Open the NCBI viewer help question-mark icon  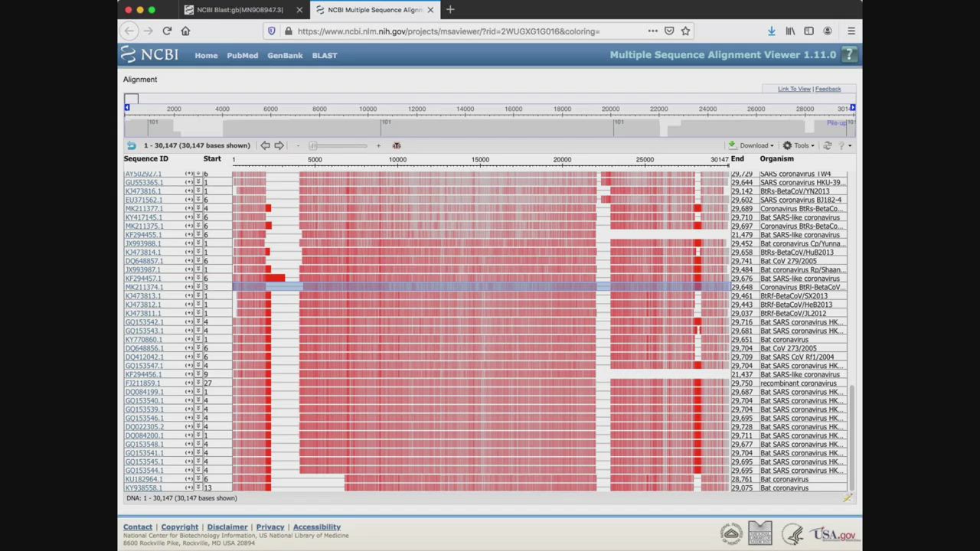848,54
